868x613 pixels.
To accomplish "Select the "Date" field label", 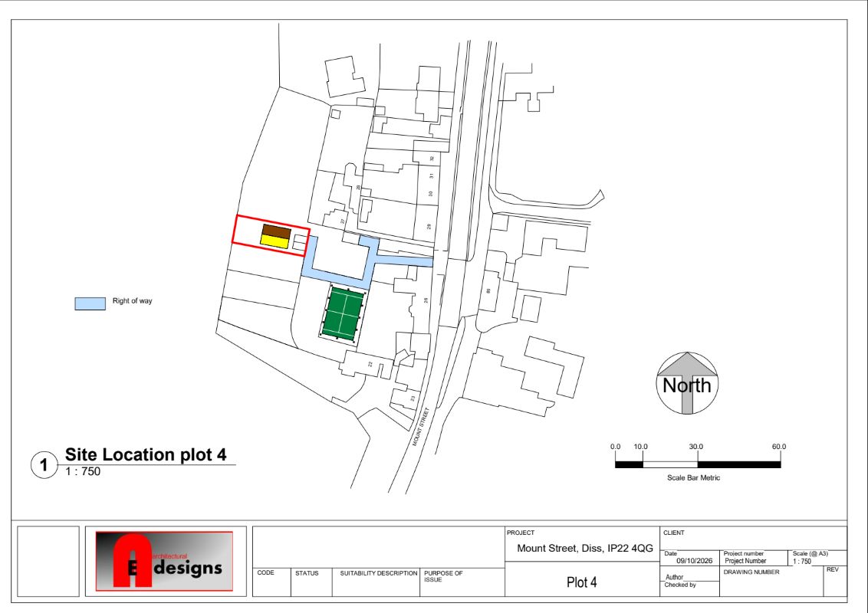I will pos(670,553).
